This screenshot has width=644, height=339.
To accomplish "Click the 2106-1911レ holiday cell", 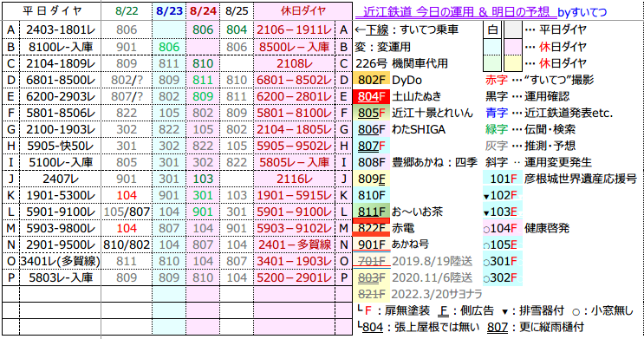I will tap(295, 29).
